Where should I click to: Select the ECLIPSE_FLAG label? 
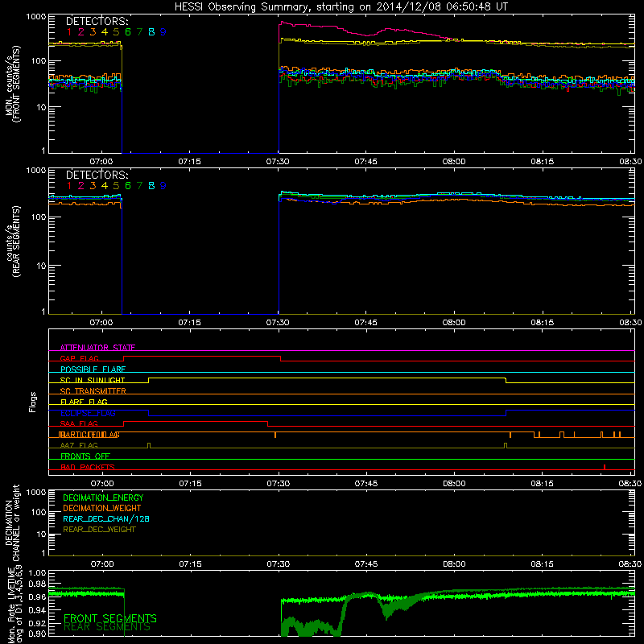click(x=88, y=413)
